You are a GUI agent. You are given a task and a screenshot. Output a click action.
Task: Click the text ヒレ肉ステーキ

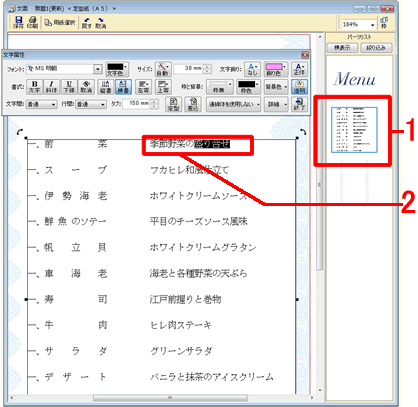pos(181,325)
